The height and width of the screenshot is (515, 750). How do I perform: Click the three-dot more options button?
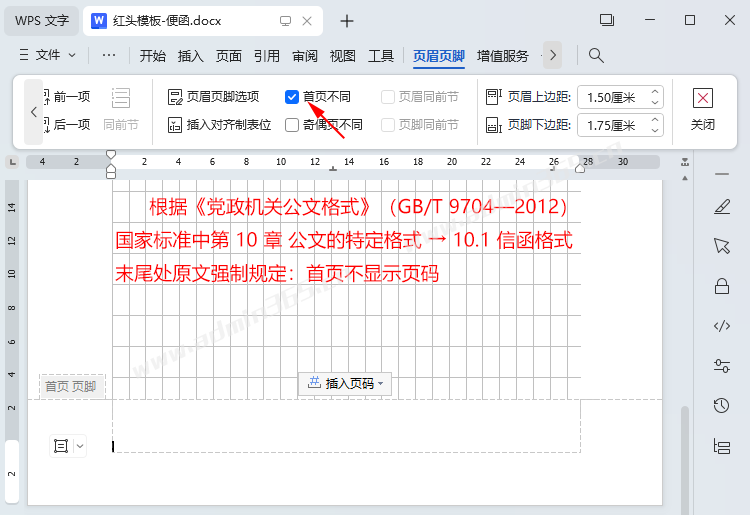109,55
